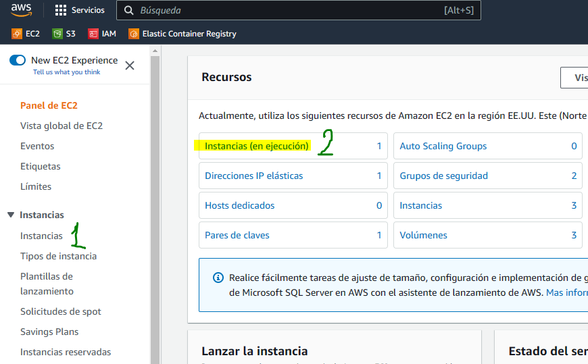Open Instancias under Instancias section
This screenshot has height=364, width=588.
[x=41, y=236]
